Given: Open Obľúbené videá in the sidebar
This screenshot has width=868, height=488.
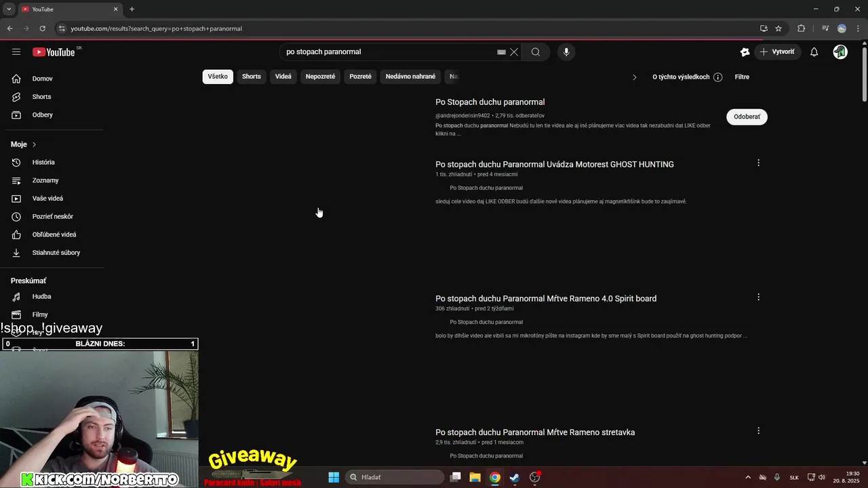Looking at the screenshot, I should tap(54, 235).
